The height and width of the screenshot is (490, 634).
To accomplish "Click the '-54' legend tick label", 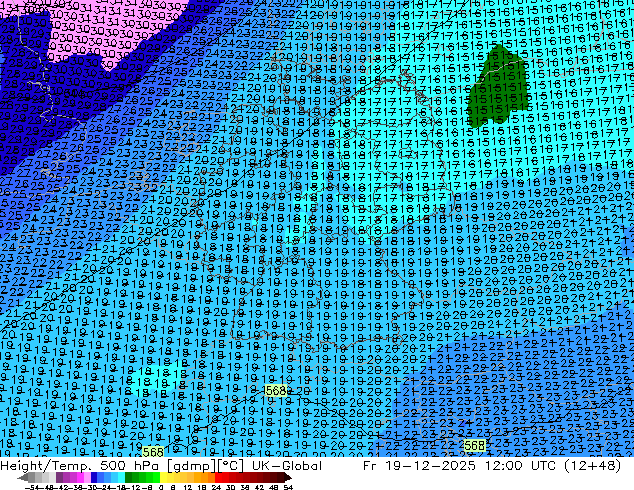I will 32,487.
